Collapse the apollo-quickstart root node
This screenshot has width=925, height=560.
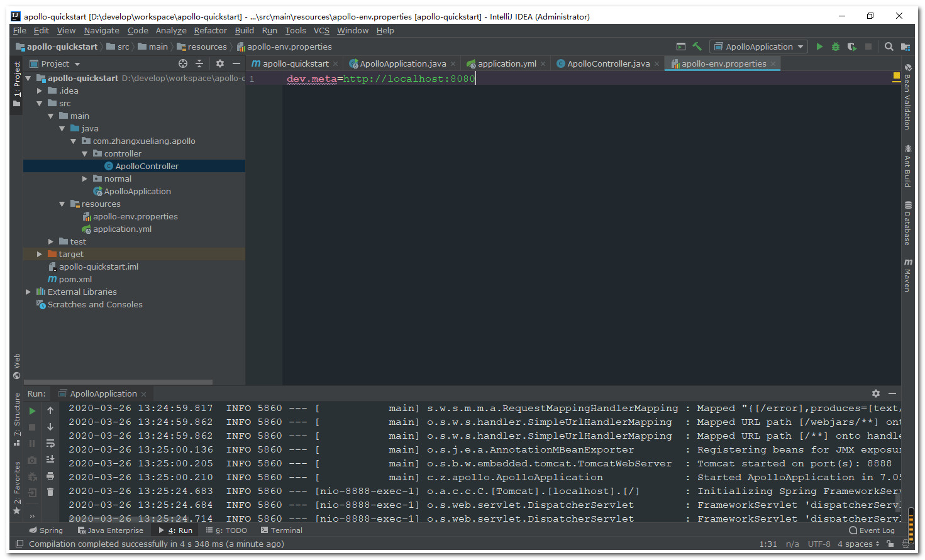[28, 79]
